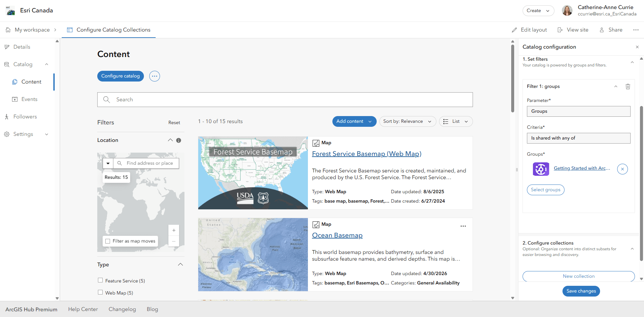Screen dimensions: 644x317
Task: Click the search magnifier icon
Action: pyautogui.click(x=107, y=100)
